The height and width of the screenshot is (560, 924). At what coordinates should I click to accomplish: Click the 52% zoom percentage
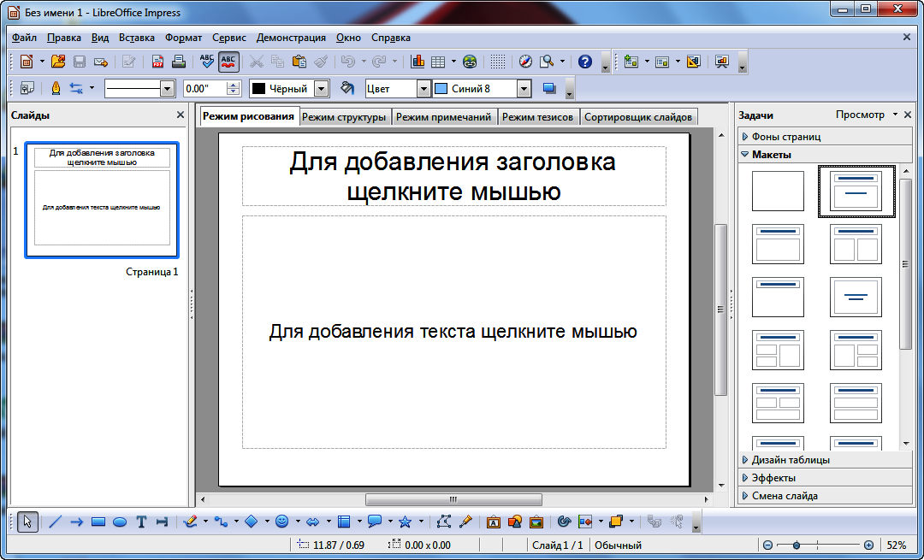pos(897,545)
